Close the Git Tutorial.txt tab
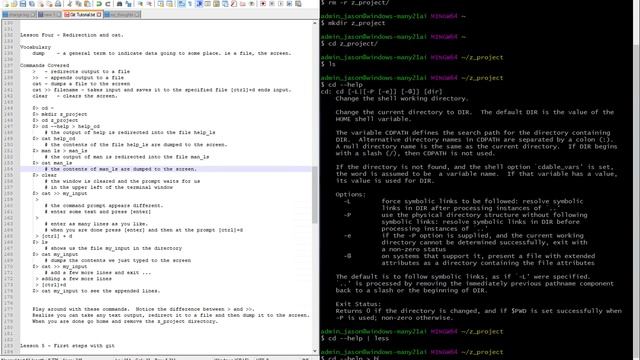The image size is (640, 360). [99, 15]
